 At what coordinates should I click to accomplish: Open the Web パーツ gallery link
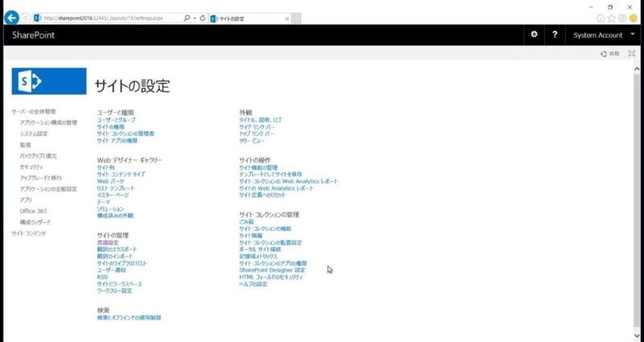point(110,182)
